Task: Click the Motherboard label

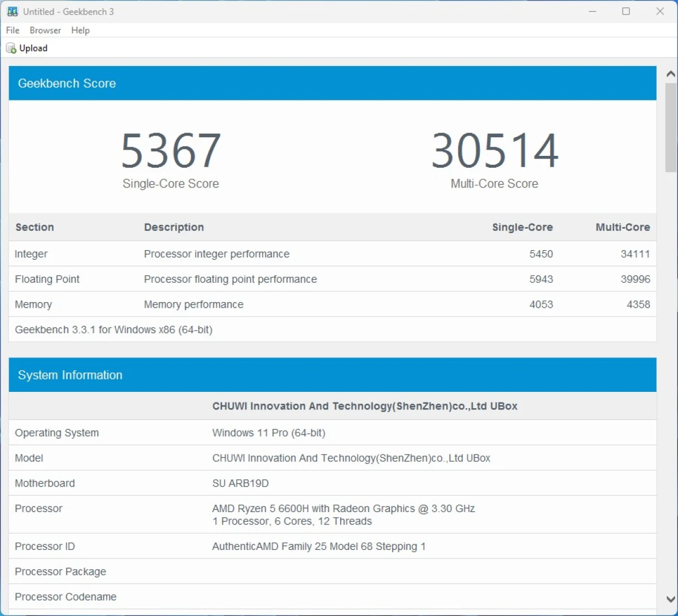Action: (x=45, y=483)
